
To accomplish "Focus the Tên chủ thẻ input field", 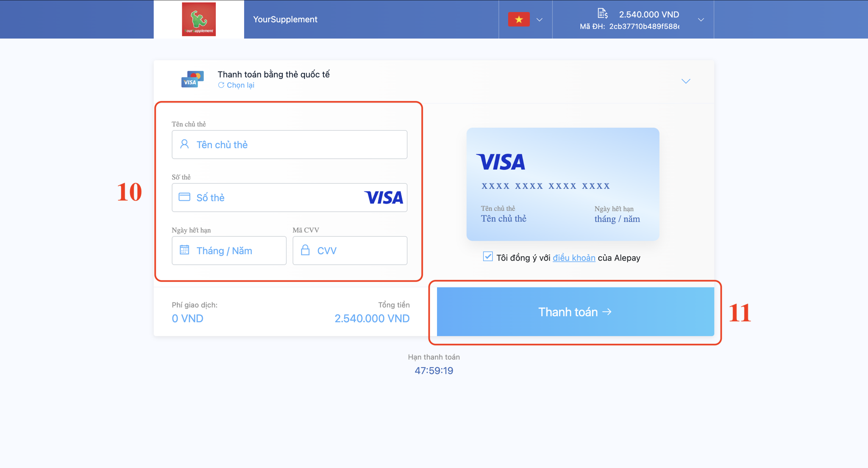I will [289, 144].
